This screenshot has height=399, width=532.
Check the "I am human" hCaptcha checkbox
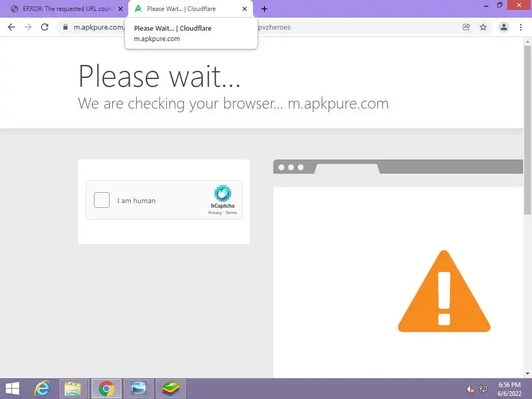[102, 200]
